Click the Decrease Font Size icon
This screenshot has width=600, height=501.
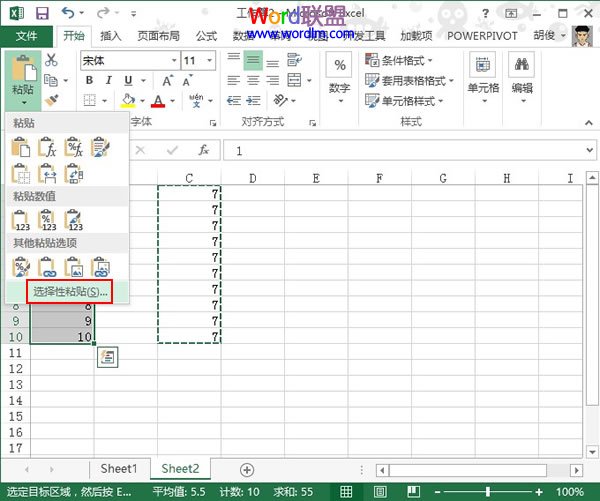(x=187, y=80)
